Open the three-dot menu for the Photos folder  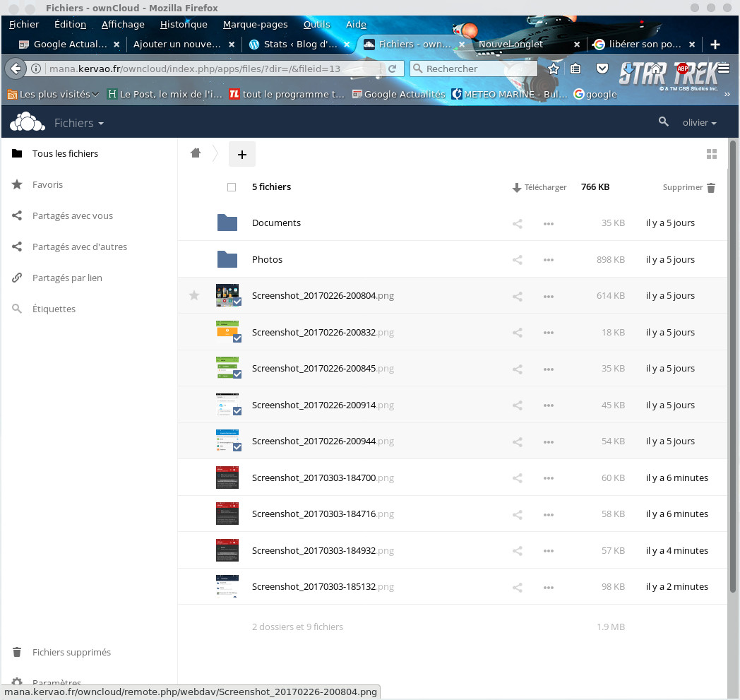coord(548,260)
